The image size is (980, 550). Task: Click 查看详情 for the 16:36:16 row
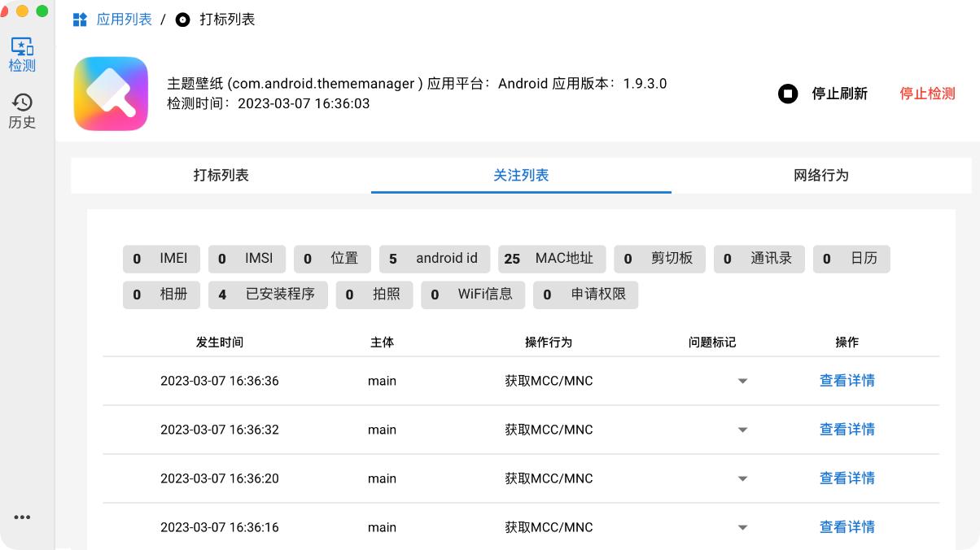[x=847, y=527]
